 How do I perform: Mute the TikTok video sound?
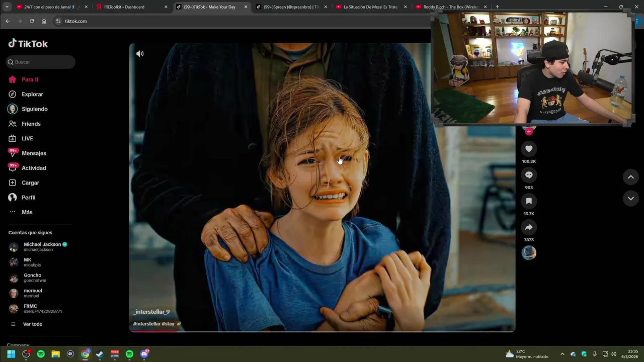coord(140,54)
